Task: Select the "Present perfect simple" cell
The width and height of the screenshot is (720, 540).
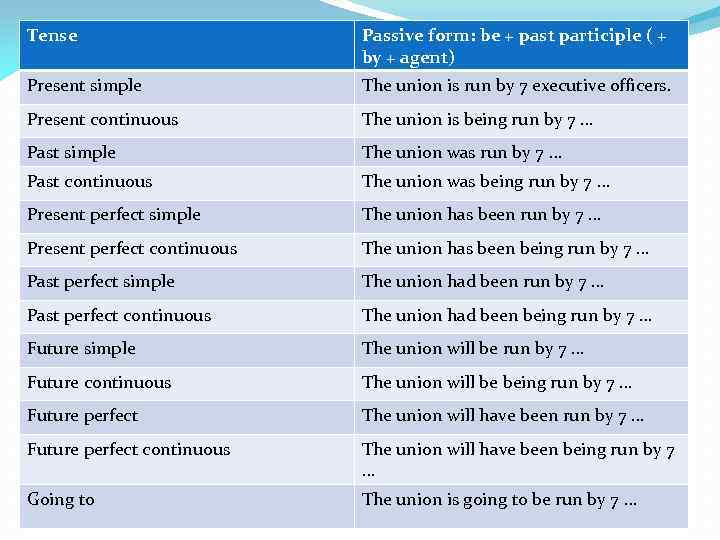Action: pos(113,215)
